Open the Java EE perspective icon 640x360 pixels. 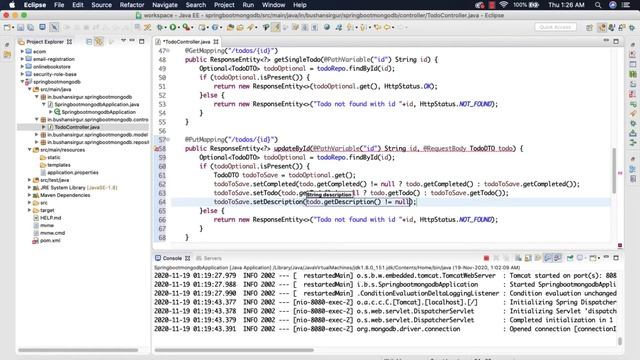(602, 27)
